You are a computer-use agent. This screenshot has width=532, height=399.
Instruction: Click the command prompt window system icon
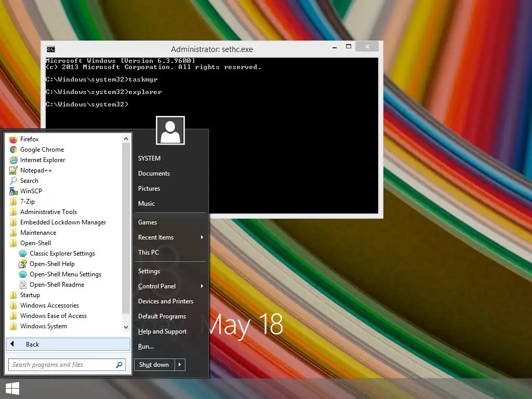pos(51,49)
